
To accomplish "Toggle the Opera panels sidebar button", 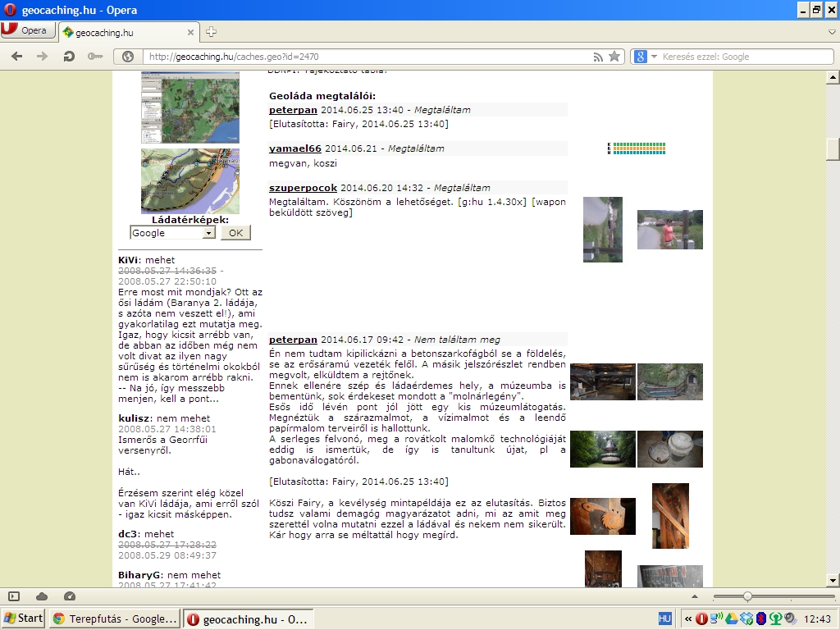I will pyautogui.click(x=14, y=596).
